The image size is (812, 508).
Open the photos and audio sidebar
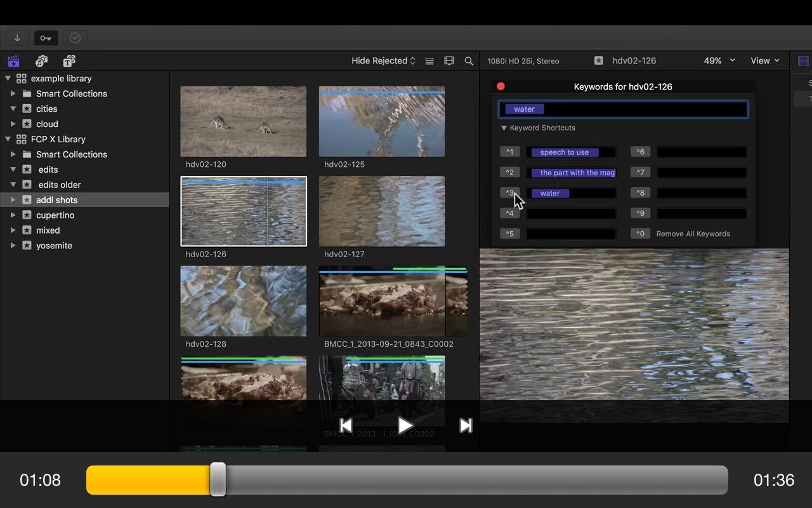tap(41, 61)
